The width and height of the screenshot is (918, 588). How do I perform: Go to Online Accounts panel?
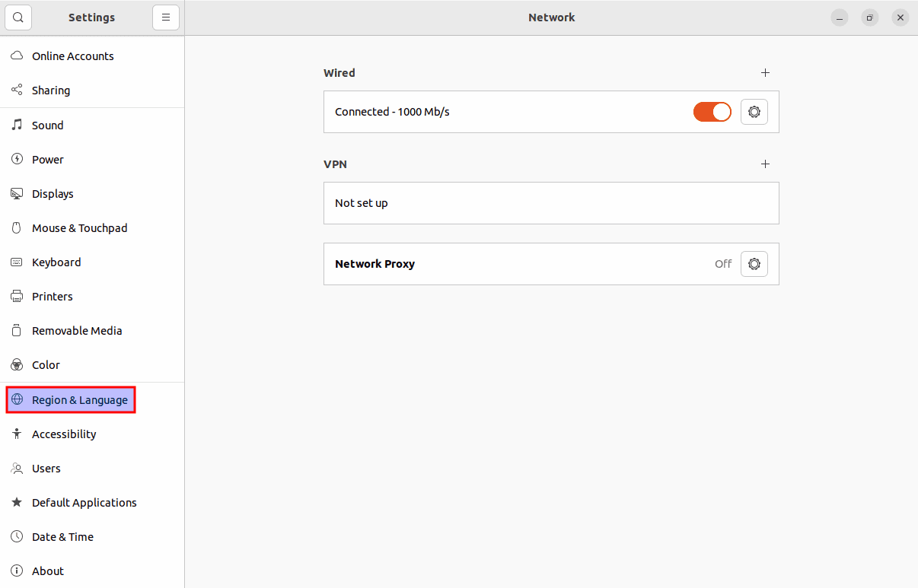(x=72, y=56)
